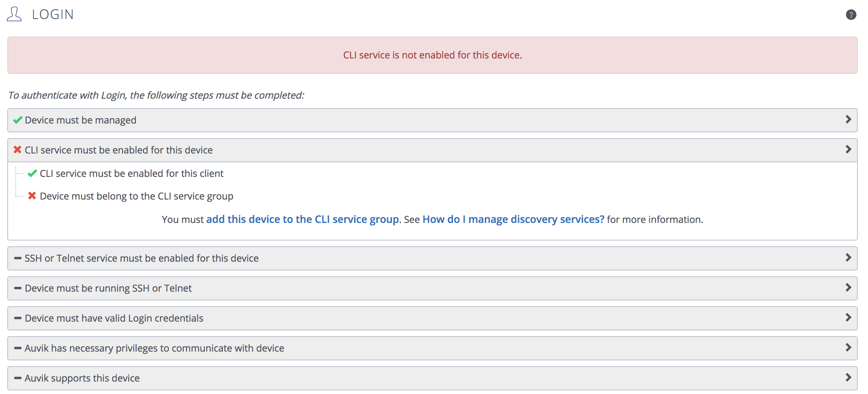868x394 pixels.
Task: Open add this device to CLI service group link
Action: coord(302,219)
